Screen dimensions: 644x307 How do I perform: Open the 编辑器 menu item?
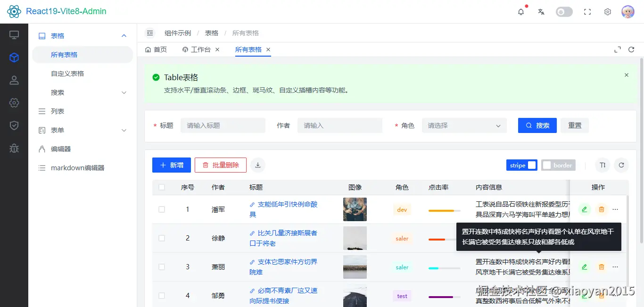tap(83, 149)
